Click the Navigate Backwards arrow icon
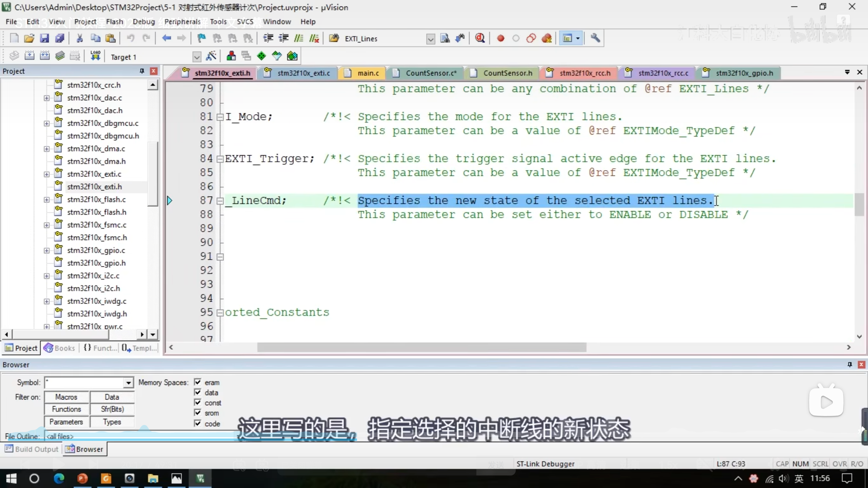 [166, 38]
